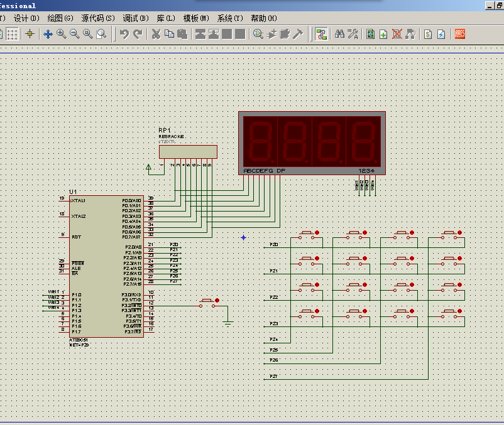
Task: Select the U1 AT89C51 microcontroller component
Action: pyautogui.click(x=106, y=266)
